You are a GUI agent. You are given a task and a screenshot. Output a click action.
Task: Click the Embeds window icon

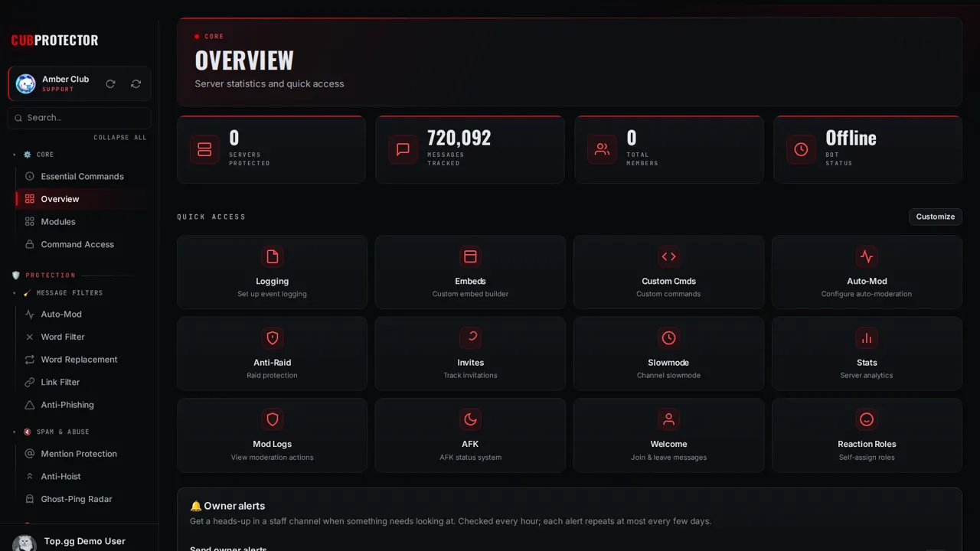(x=470, y=256)
